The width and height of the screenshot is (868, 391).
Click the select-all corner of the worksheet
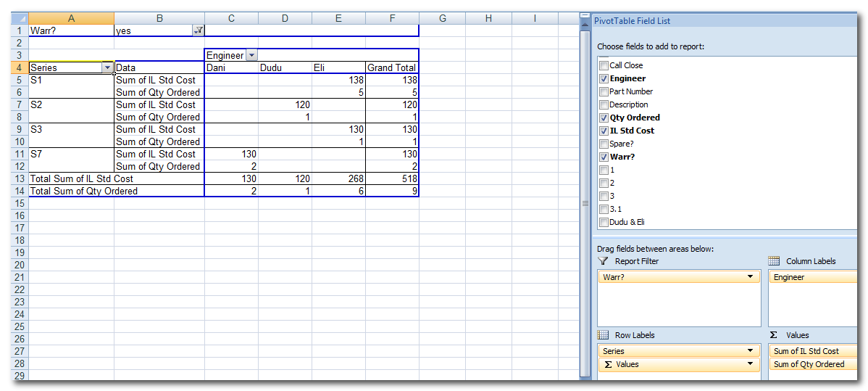coord(20,18)
